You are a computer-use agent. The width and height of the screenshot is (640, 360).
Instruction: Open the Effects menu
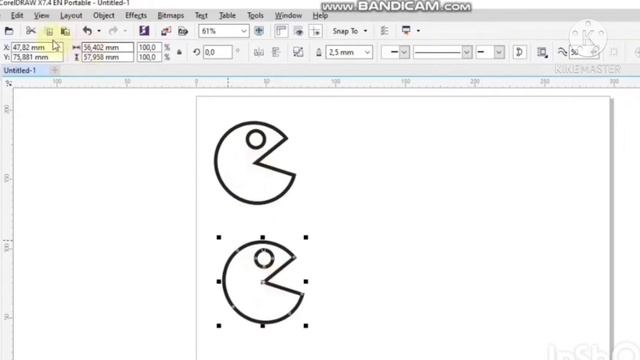[136, 16]
